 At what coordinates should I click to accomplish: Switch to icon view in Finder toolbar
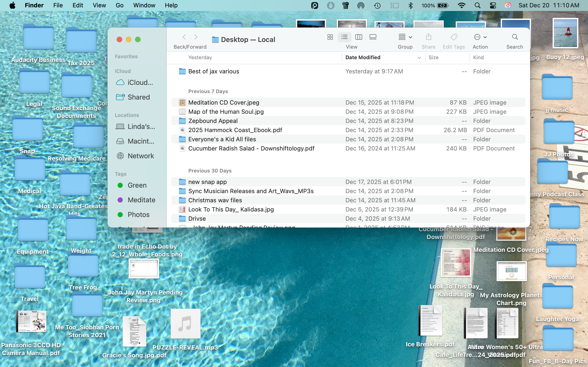(330, 37)
